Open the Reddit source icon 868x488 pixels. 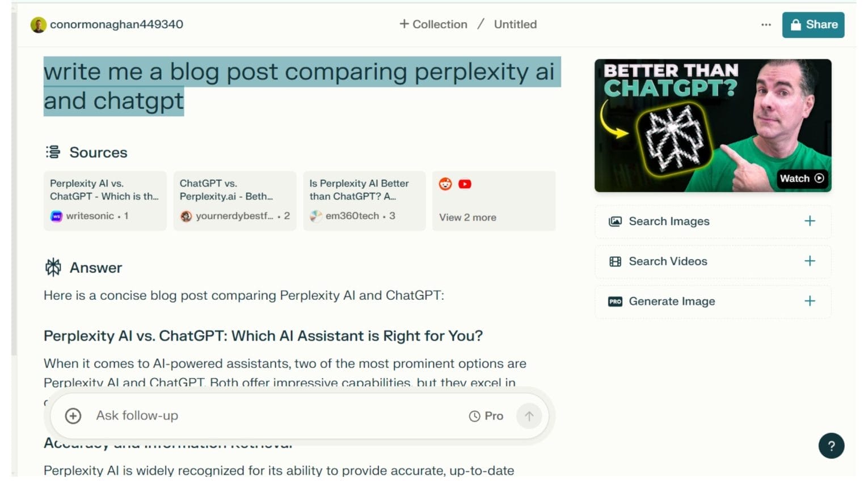[x=446, y=184]
